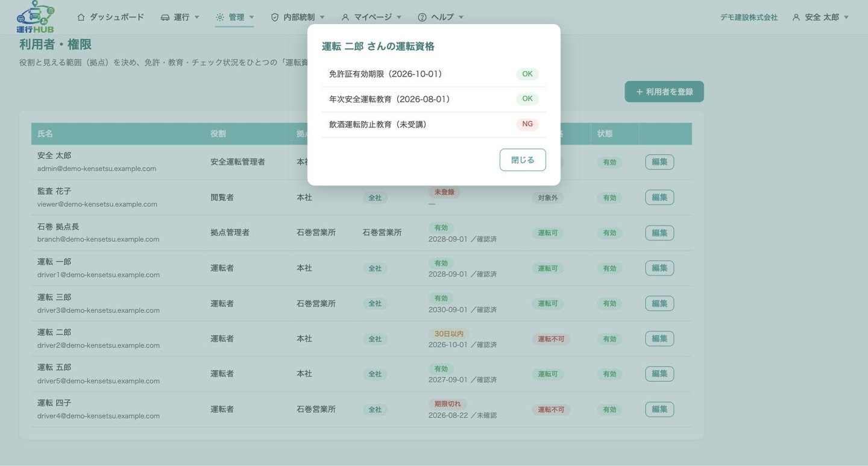The height and width of the screenshot is (466, 868).
Task: Click 安全運転管理者 role cell
Action: (x=237, y=162)
